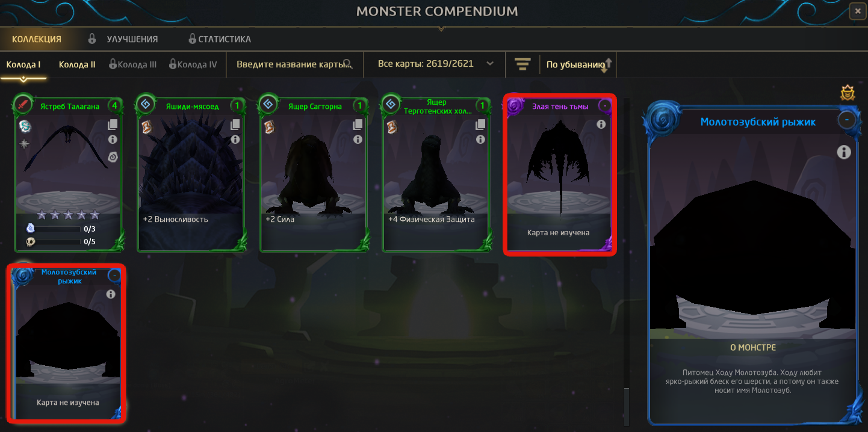
Task: Select the Колода II deck tab
Action: (x=77, y=64)
